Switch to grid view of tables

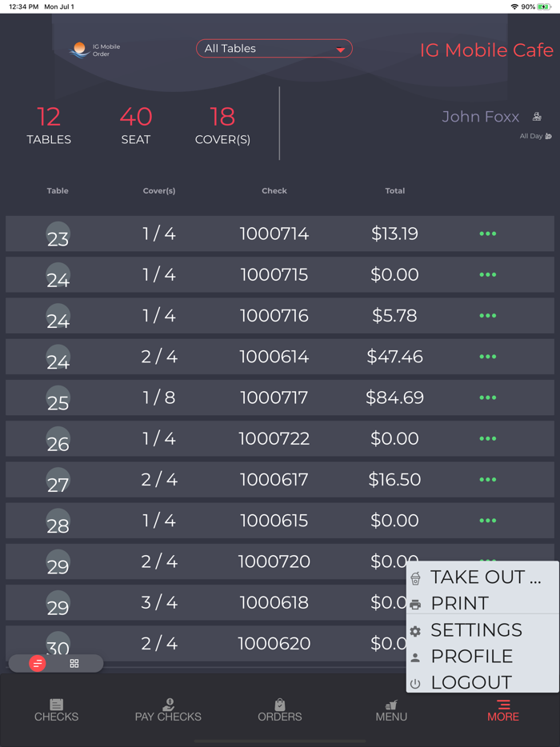point(76,663)
